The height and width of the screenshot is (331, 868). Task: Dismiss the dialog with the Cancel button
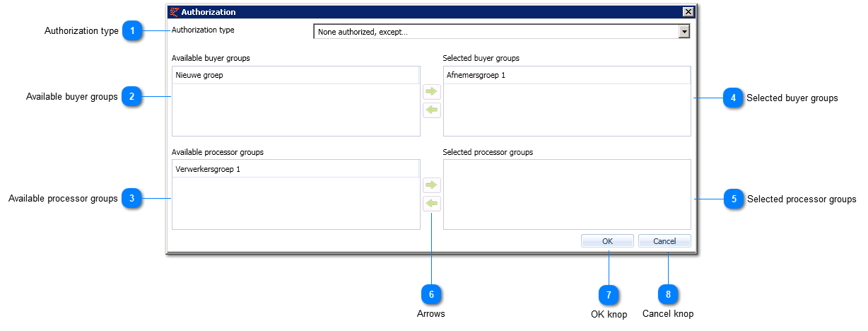click(x=664, y=241)
